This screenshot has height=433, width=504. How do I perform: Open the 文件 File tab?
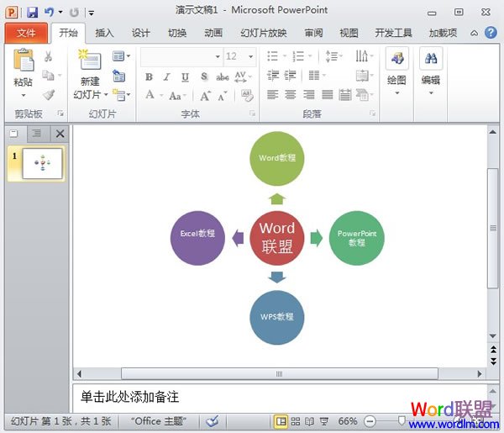(x=26, y=33)
